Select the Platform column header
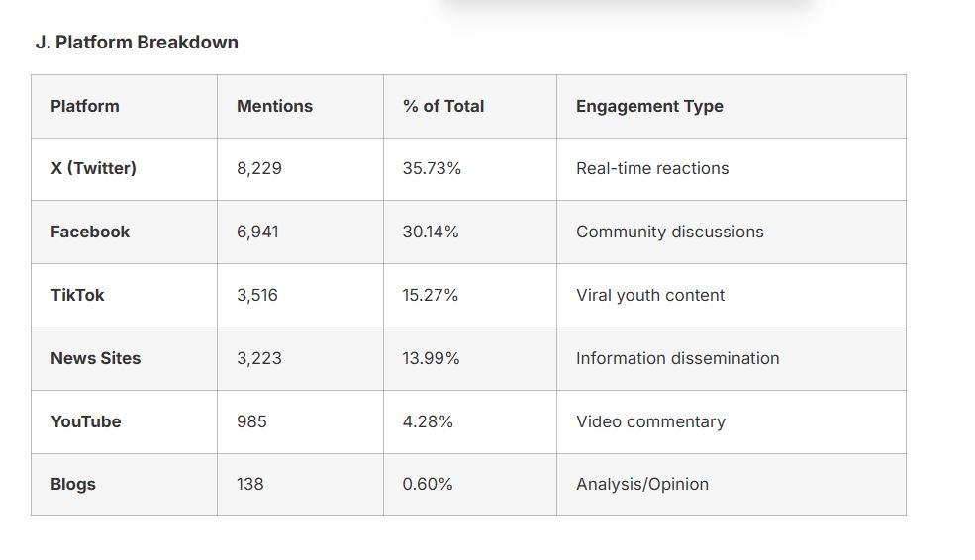 coord(85,106)
